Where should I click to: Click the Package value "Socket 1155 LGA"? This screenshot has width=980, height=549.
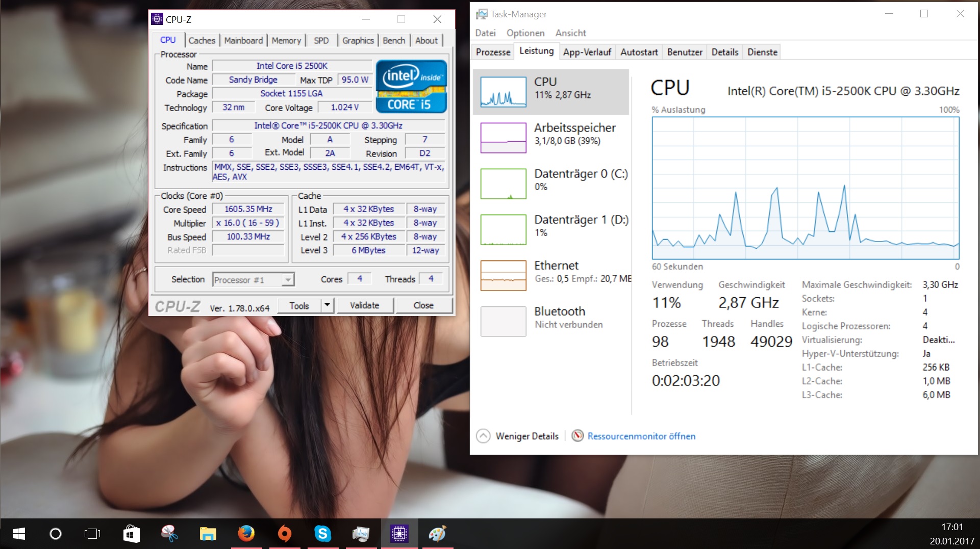coord(292,93)
